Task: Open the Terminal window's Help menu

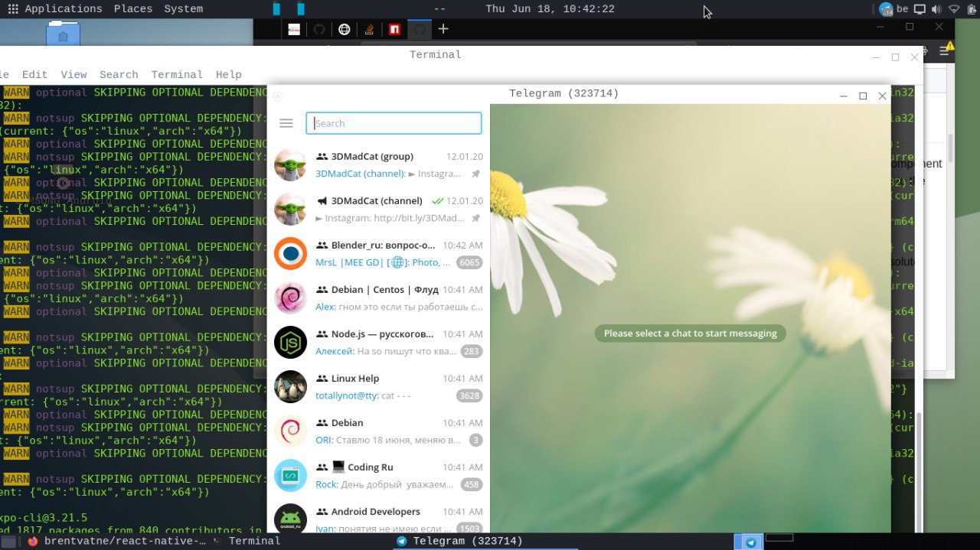Action: tap(228, 74)
